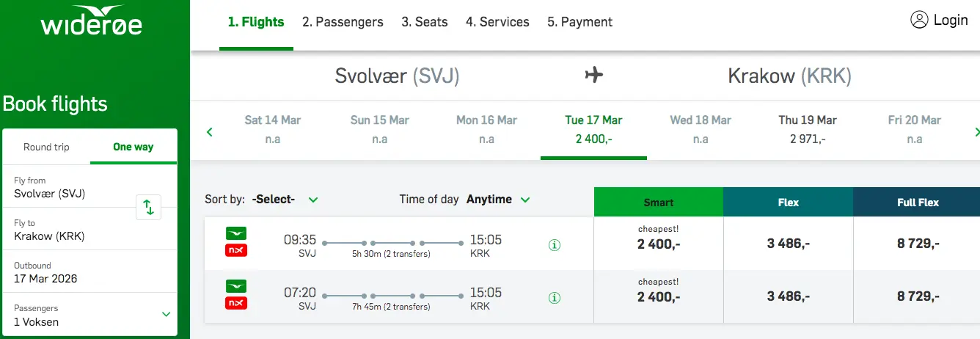Click the airplane icon between cities
The image size is (980, 339).
tap(593, 75)
